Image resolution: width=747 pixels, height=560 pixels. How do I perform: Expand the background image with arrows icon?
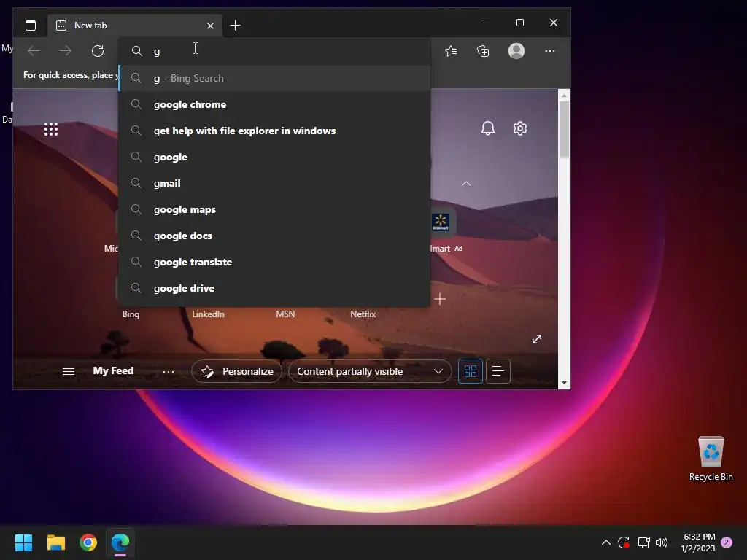click(537, 339)
